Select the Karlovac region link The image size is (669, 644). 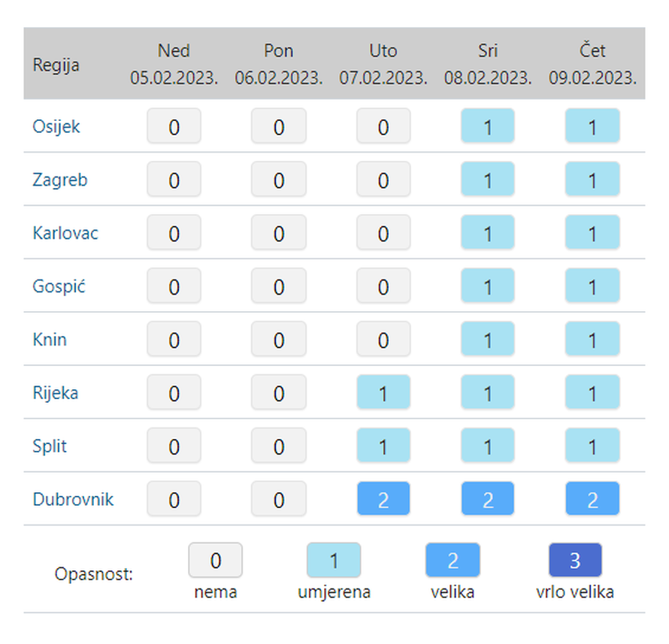[x=65, y=233]
